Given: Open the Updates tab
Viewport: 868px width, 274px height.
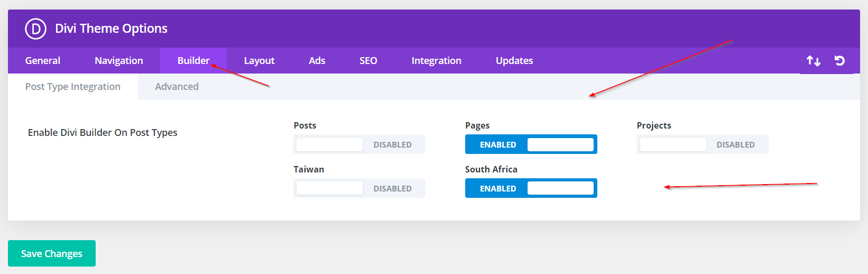Looking at the screenshot, I should (514, 61).
